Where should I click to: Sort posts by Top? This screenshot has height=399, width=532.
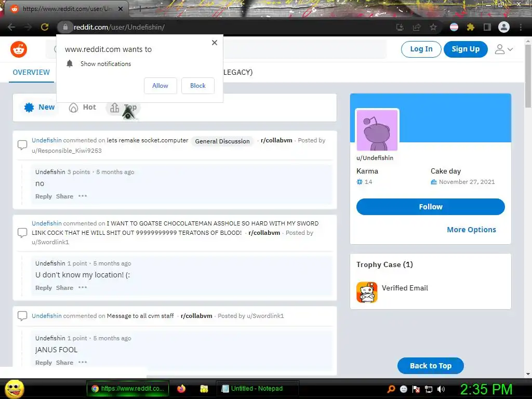click(x=124, y=108)
